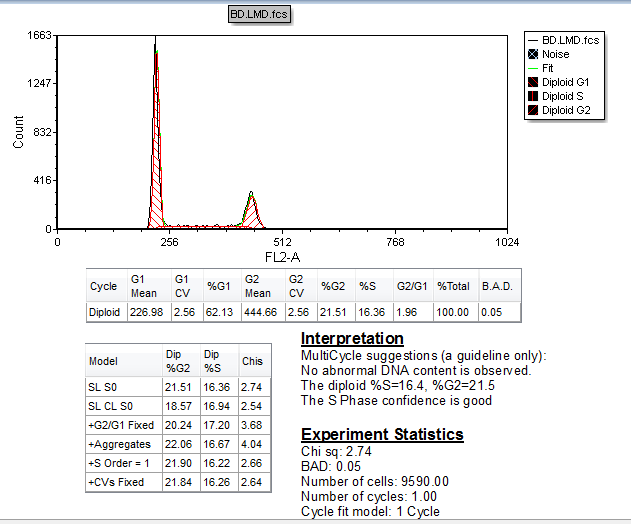631x524 pixels.
Task: Click the Noise pattern icon in legend
Action: click(533, 54)
